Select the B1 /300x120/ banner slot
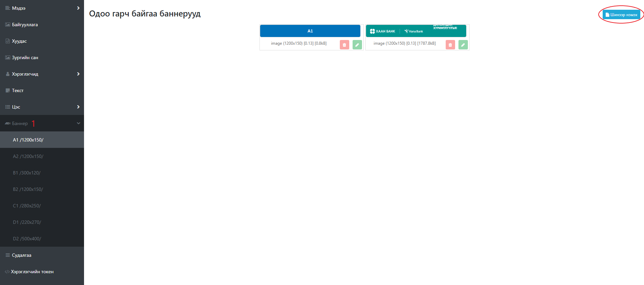The height and width of the screenshot is (285, 644). click(27, 173)
